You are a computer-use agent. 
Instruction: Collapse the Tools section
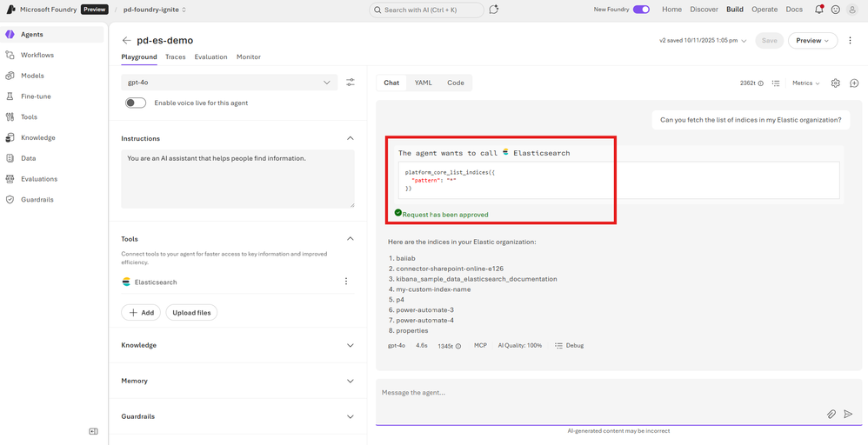click(x=350, y=238)
